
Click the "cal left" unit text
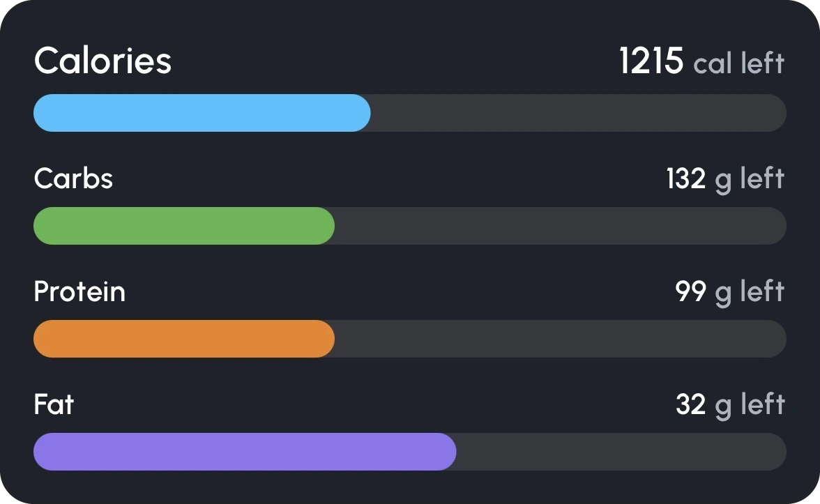point(739,63)
